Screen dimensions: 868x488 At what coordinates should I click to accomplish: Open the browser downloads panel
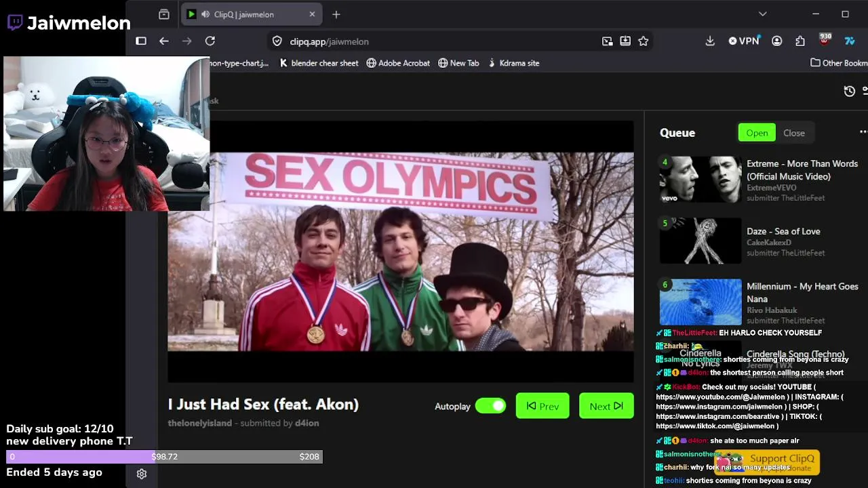[x=710, y=41]
